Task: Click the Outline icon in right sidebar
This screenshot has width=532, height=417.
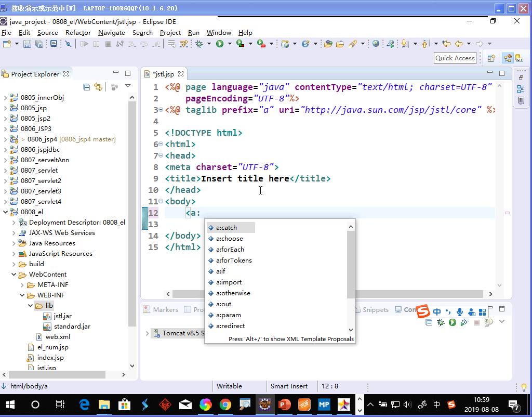Action: [x=521, y=89]
